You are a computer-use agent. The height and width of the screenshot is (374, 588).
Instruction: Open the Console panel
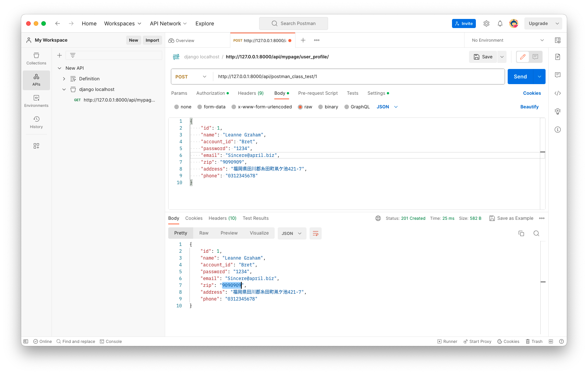[x=111, y=341]
